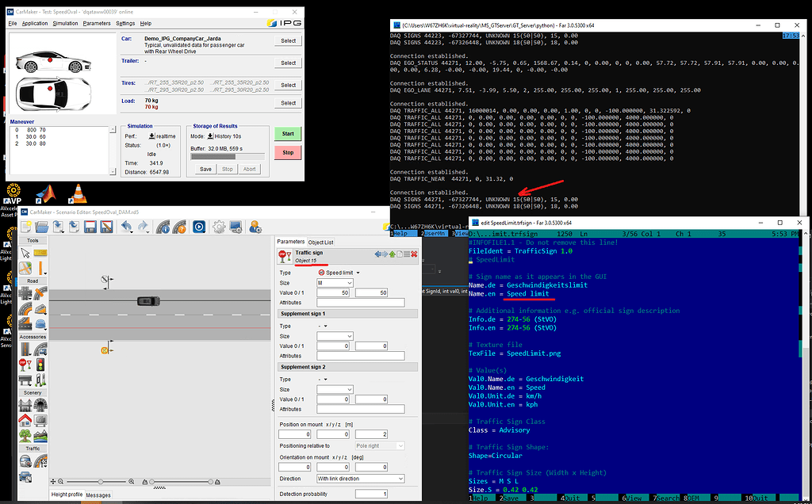Switch to the Object List tab
Image resolution: width=812 pixels, height=504 pixels.
pos(321,242)
